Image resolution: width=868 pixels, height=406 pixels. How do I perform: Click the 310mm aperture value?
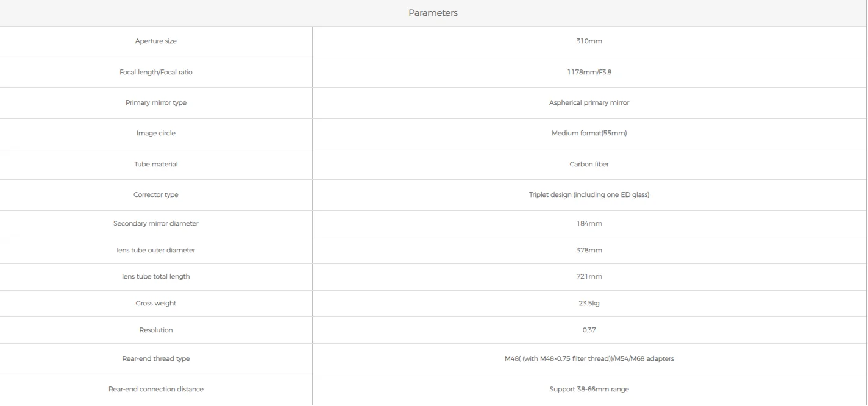[589, 41]
